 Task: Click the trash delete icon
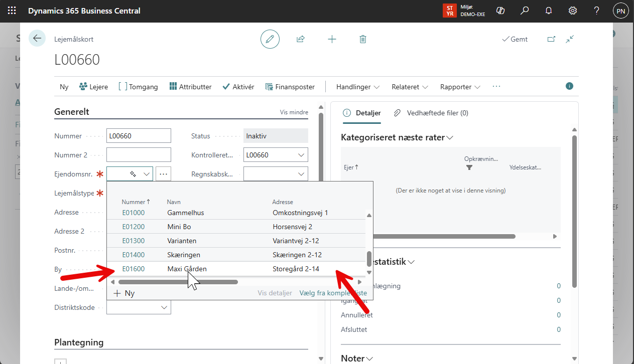point(363,39)
